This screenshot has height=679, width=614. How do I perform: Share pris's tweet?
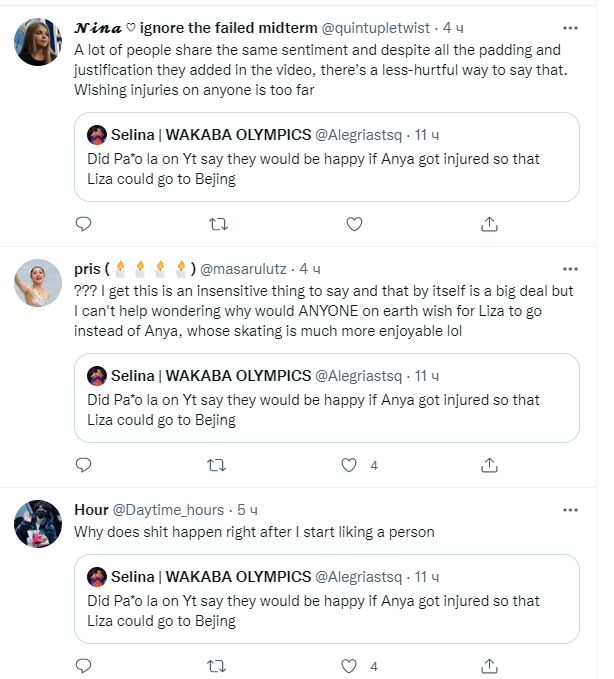coord(489,465)
